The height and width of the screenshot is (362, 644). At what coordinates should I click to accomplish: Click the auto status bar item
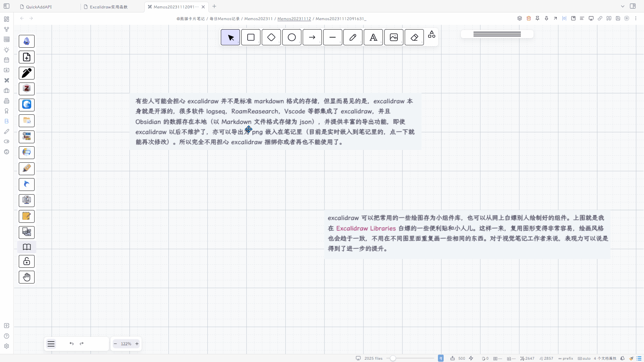point(584,358)
